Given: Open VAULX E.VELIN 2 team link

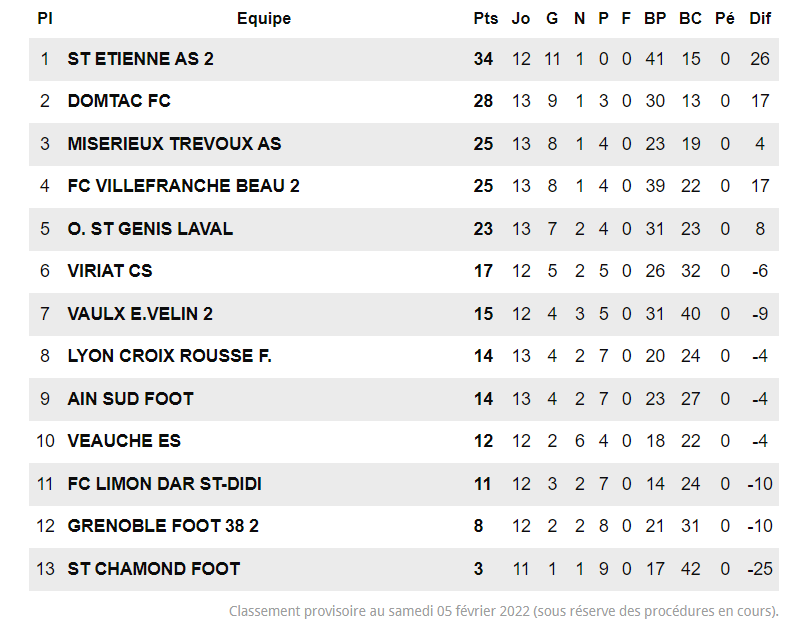Looking at the screenshot, I should tap(140, 314).
